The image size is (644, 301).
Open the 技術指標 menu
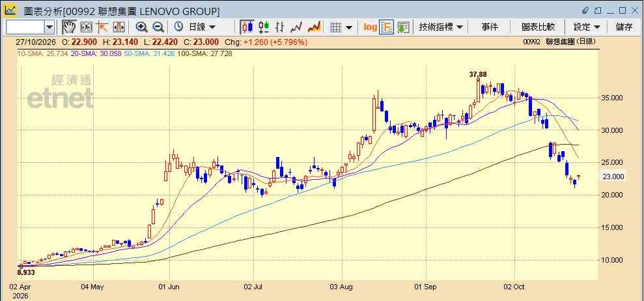point(441,27)
